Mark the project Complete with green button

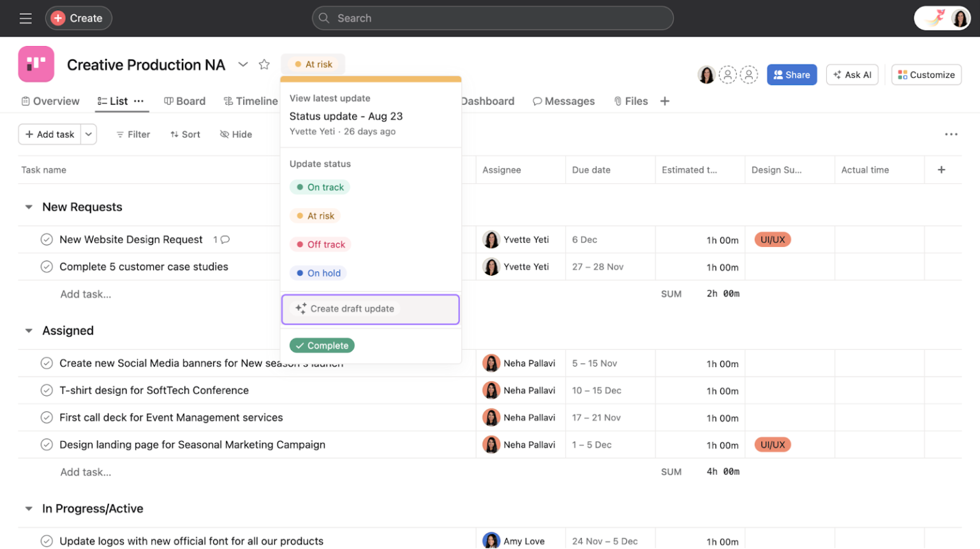point(322,345)
